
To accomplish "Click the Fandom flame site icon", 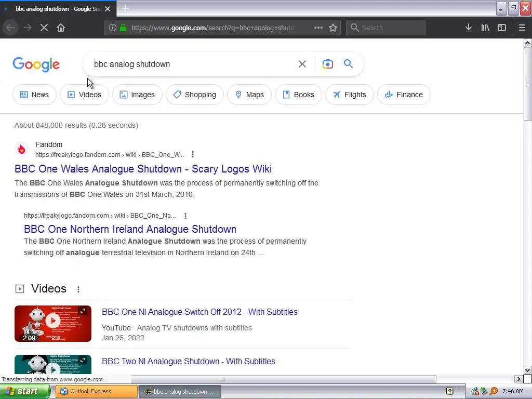I will [22, 149].
